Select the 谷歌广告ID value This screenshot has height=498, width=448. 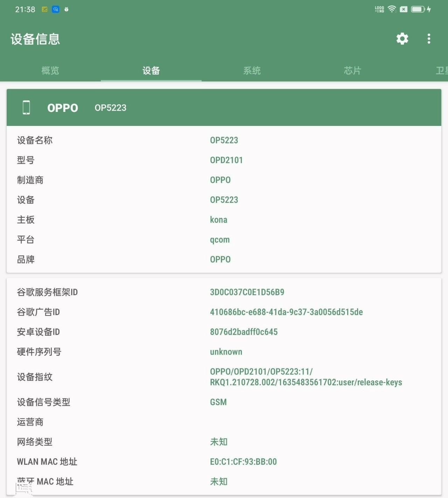pos(286,312)
